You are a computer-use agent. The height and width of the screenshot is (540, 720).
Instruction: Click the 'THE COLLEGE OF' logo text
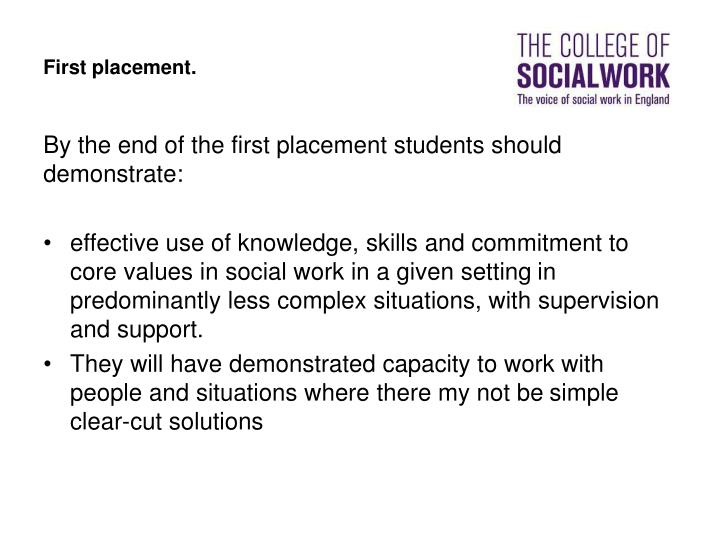point(592,46)
